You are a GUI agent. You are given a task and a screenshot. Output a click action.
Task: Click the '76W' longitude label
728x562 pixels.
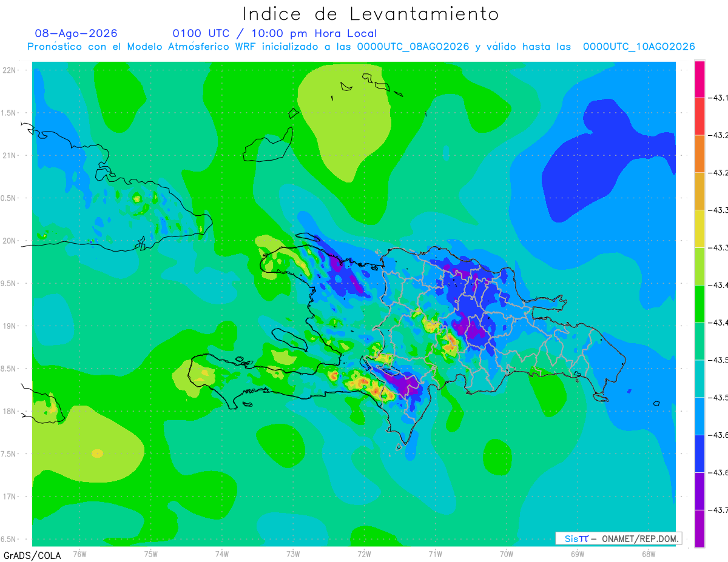pyautogui.click(x=79, y=554)
